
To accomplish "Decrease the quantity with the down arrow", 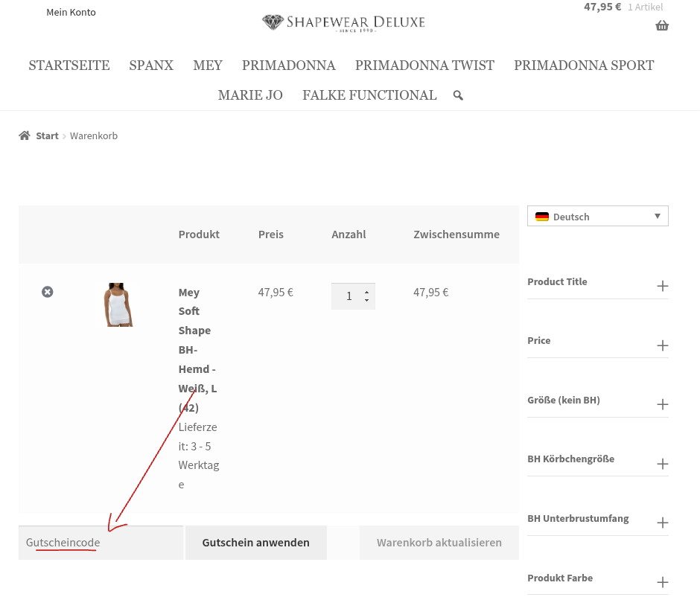I will click(x=366, y=300).
